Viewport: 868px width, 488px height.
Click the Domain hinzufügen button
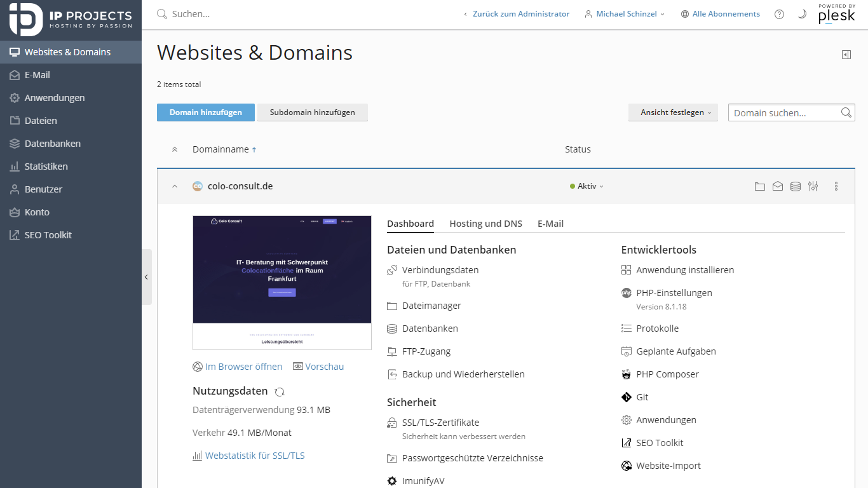coord(204,112)
